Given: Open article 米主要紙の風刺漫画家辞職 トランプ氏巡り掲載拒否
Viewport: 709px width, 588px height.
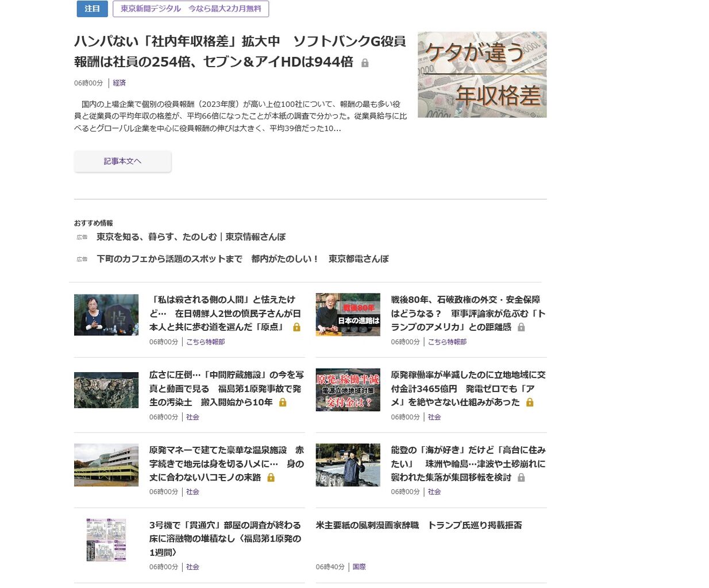Looking at the screenshot, I should tap(419, 525).
